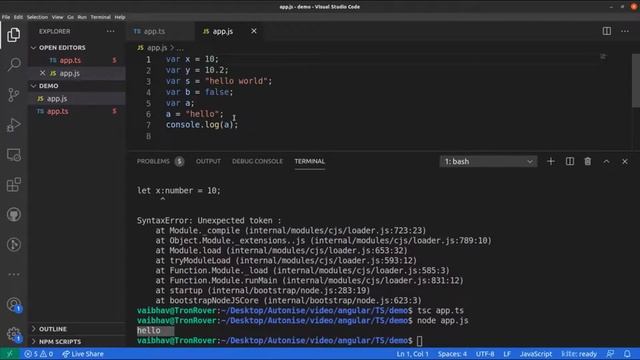Image resolution: width=640 pixels, height=360 pixels.
Task: Switch to the Output panel tab
Action: coord(208,161)
